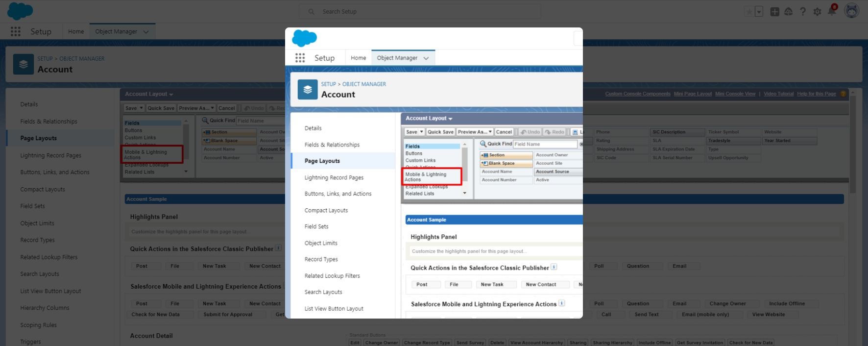The height and width of the screenshot is (346, 868).
Task: Click the user profile avatar
Action: [x=851, y=11]
